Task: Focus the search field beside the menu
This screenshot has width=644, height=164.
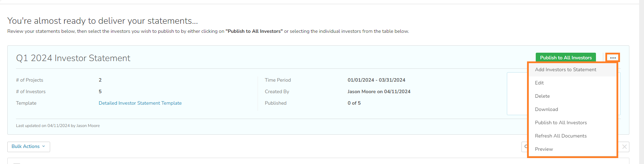Action: coord(525,147)
